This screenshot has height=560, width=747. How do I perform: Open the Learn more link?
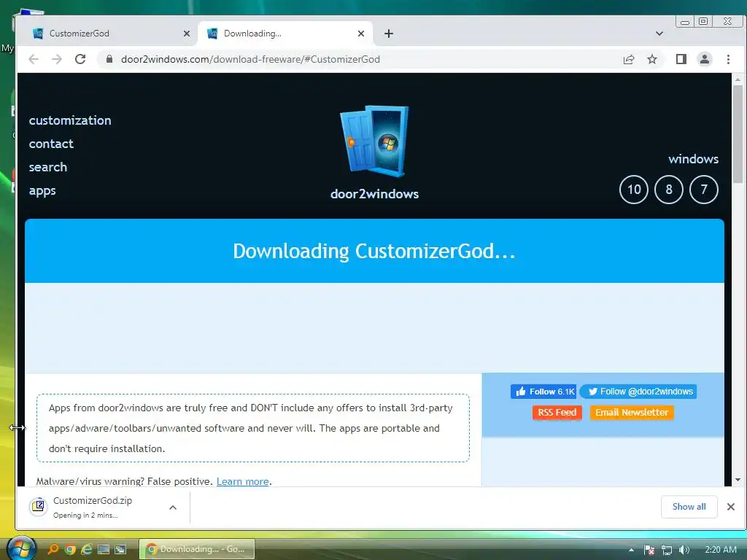tap(242, 481)
